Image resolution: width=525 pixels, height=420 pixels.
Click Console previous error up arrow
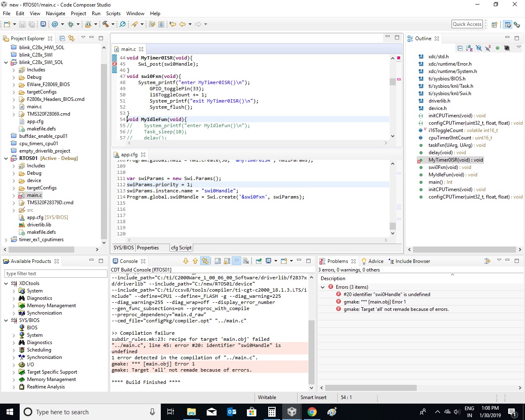[195, 261]
